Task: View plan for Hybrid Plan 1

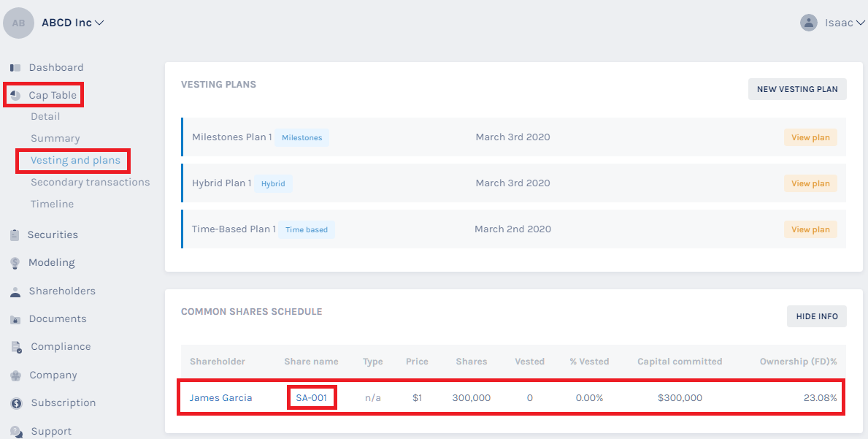Action: 810,183
